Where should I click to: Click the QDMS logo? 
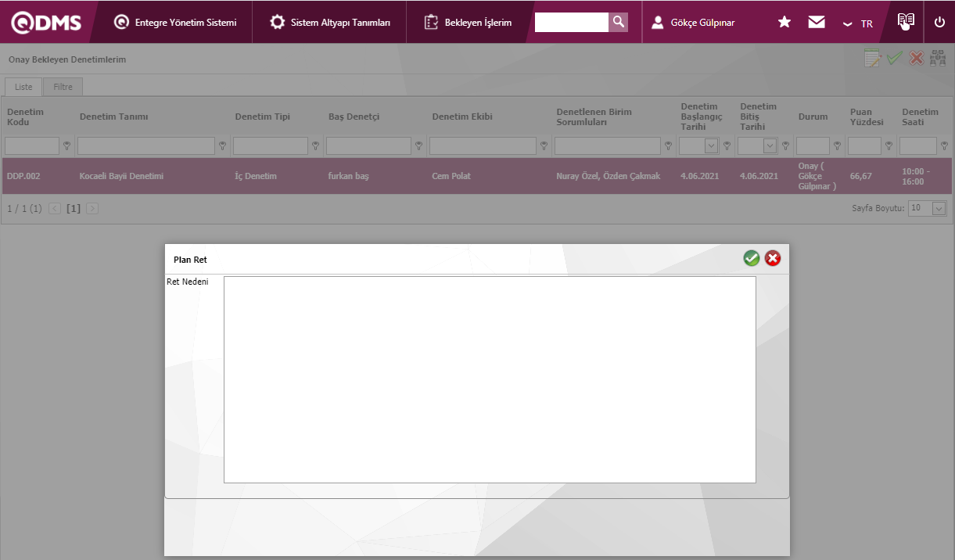coord(47,22)
